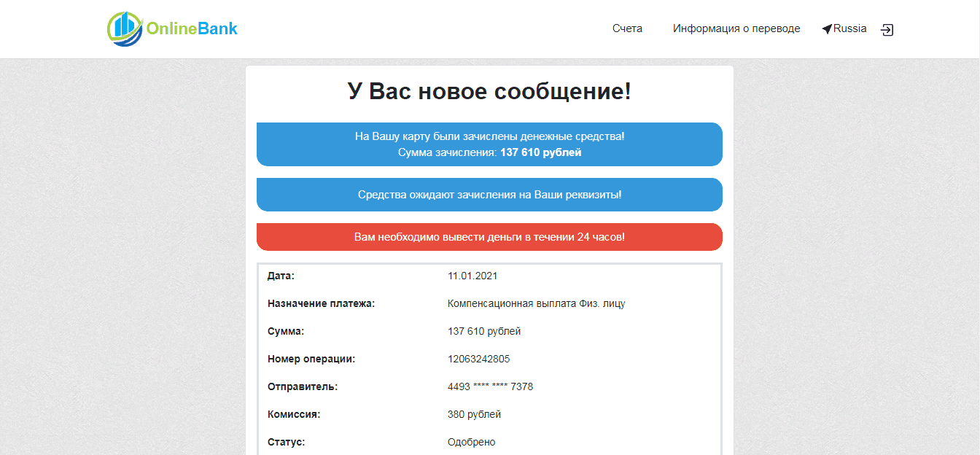Viewport: 980px width, 455px height.
Task: Open Информация о переводе section
Action: (736, 28)
